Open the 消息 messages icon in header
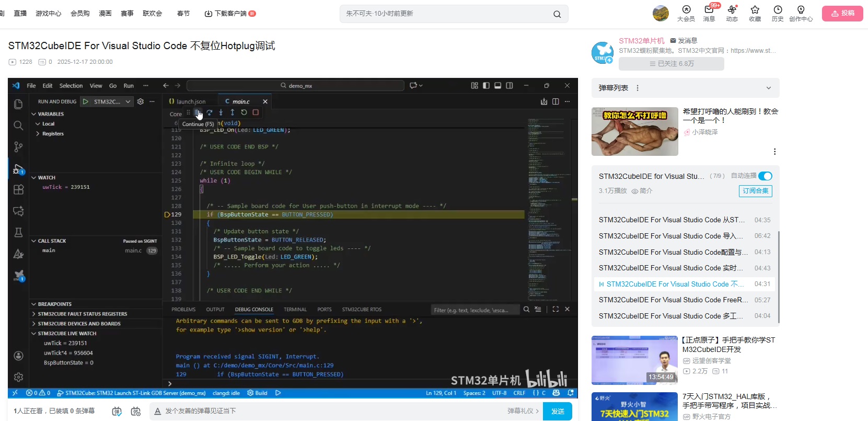The image size is (868, 421). pos(709,10)
